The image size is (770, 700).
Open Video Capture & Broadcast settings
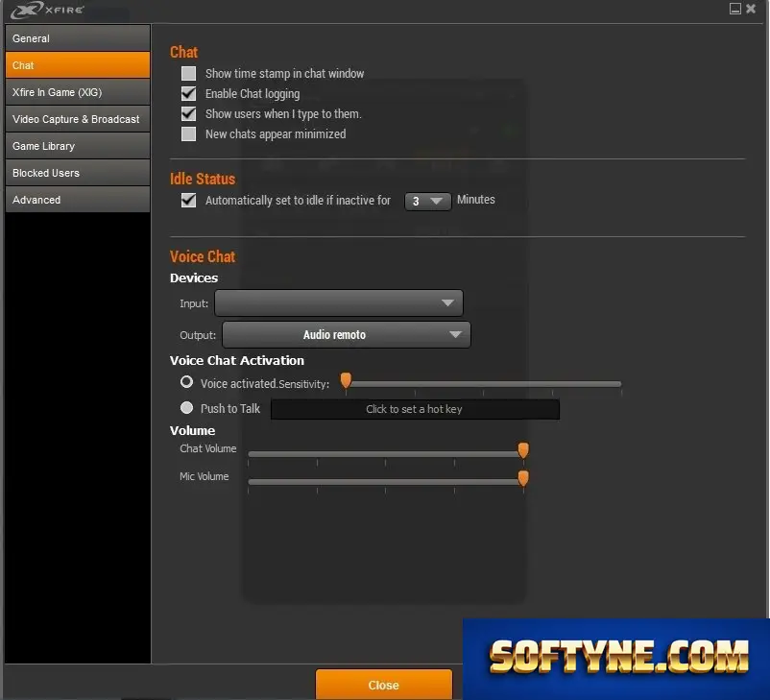[x=78, y=119]
